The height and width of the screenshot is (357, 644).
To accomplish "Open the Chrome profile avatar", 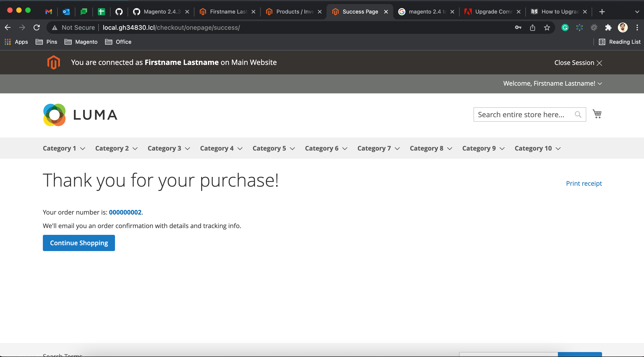I will (623, 27).
